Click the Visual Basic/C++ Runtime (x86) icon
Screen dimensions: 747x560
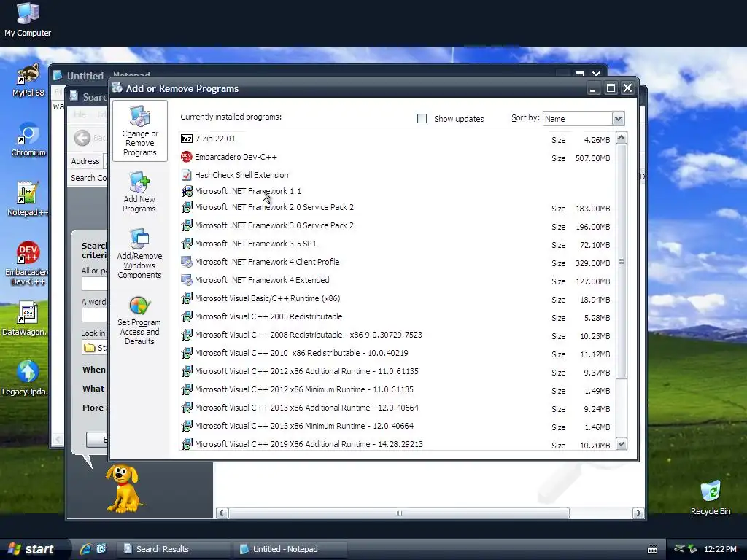click(x=187, y=298)
